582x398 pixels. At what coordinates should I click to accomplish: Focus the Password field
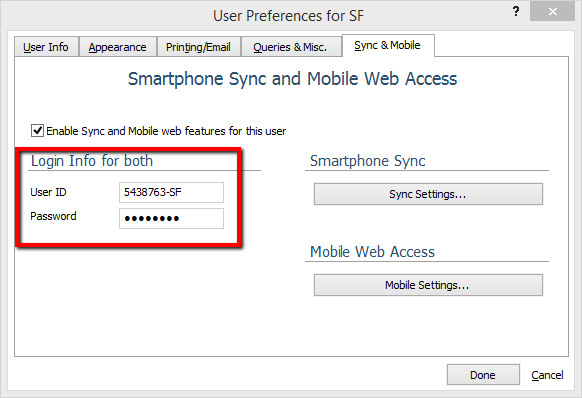pyautogui.click(x=171, y=218)
